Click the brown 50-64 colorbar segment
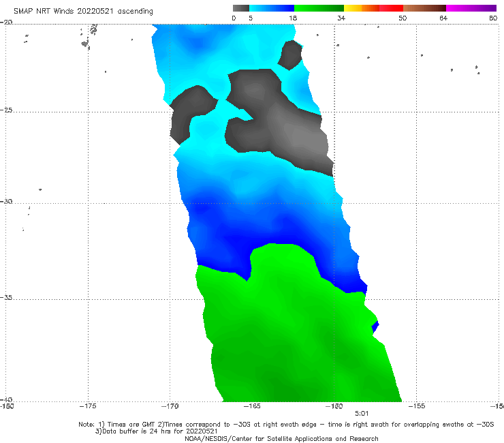This screenshot has width=504, height=443. click(x=424, y=8)
